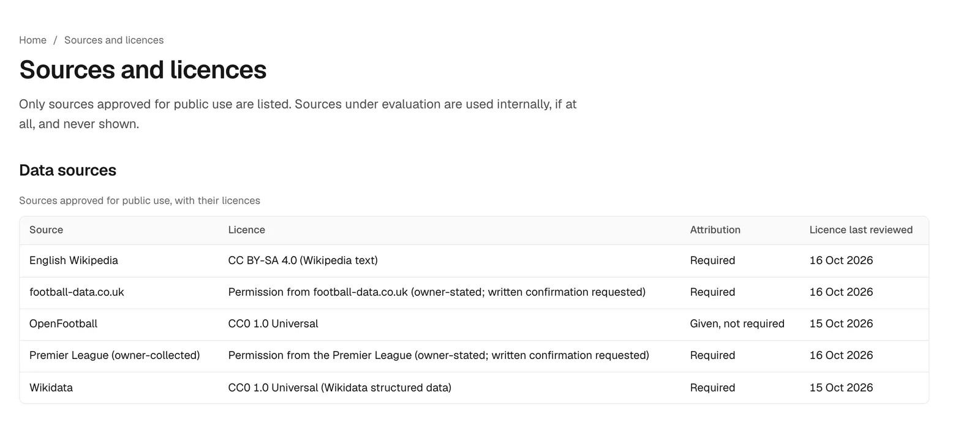The height and width of the screenshot is (427, 980).
Task: Click "Required" in the Premier League row
Action: point(712,355)
